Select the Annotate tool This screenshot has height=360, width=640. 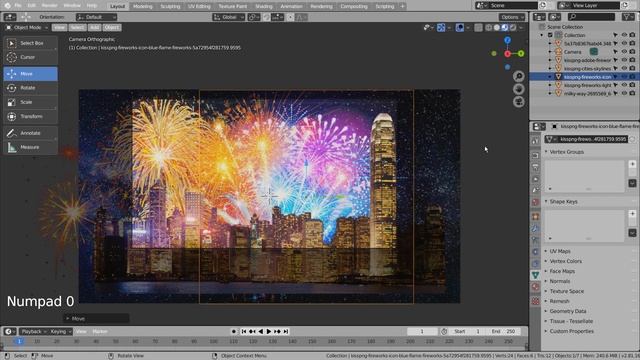click(31, 133)
